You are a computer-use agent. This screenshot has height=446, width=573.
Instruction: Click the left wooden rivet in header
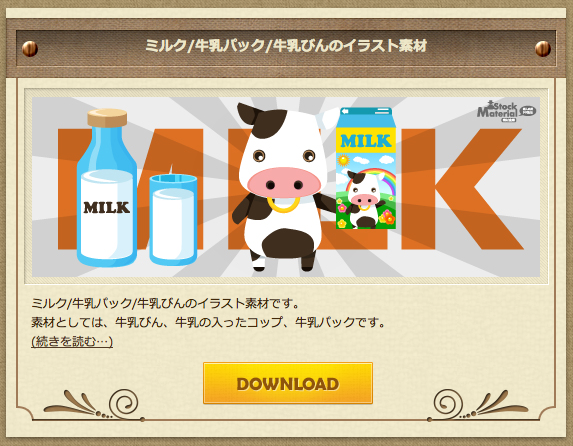pos(30,49)
